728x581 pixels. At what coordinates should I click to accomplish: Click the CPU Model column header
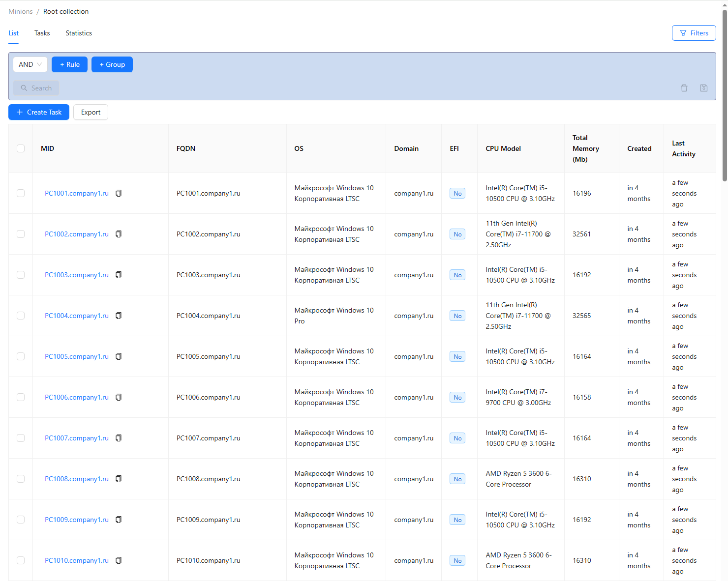tap(521, 148)
